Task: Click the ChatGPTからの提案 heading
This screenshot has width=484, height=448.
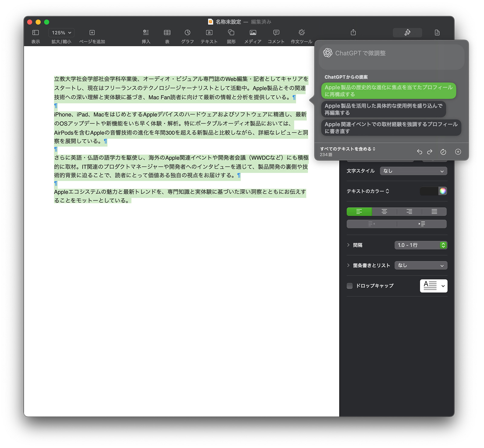Action: [346, 77]
